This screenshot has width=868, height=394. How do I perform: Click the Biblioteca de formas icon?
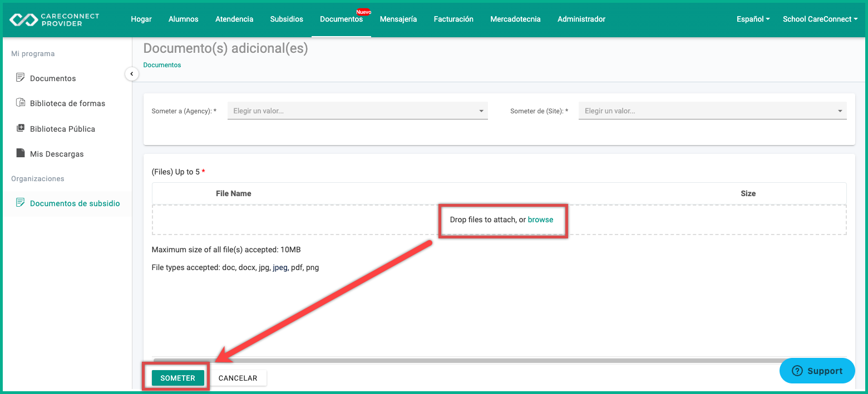coord(21,102)
